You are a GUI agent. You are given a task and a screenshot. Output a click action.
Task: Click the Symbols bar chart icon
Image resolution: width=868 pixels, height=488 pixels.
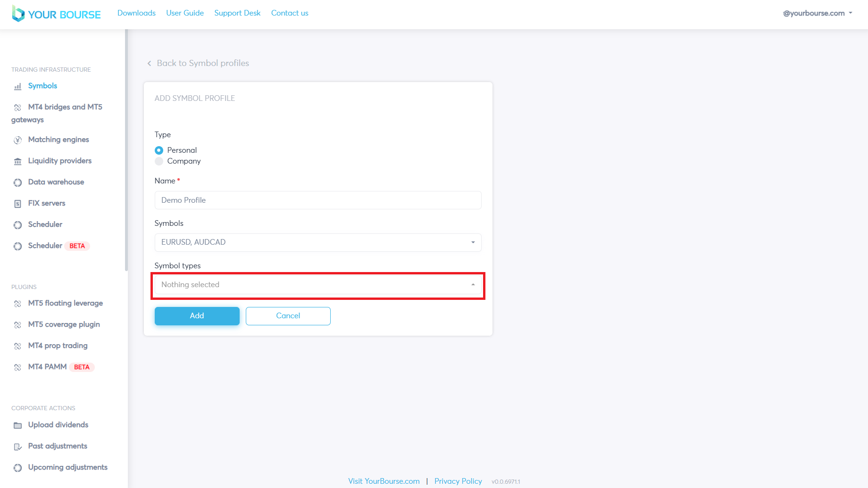click(x=17, y=86)
